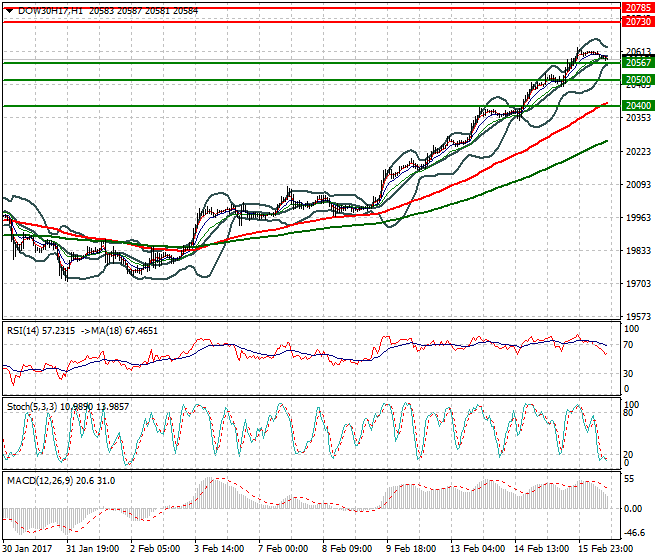
Task: Select the DOW30H17,H1 symbol title
Action: coord(51,11)
